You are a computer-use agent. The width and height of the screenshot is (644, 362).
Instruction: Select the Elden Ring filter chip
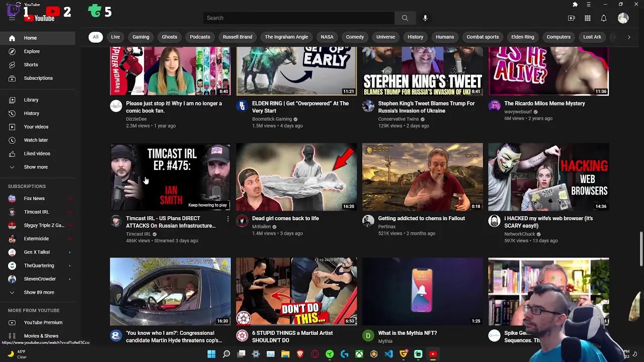(523, 37)
